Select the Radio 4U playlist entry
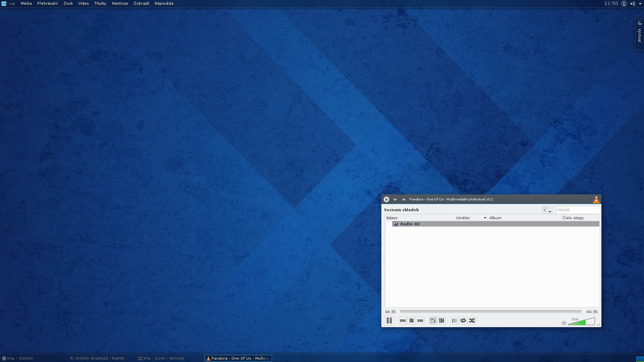The height and width of the screenshot is (362, 644). click(x=495, y=224)
